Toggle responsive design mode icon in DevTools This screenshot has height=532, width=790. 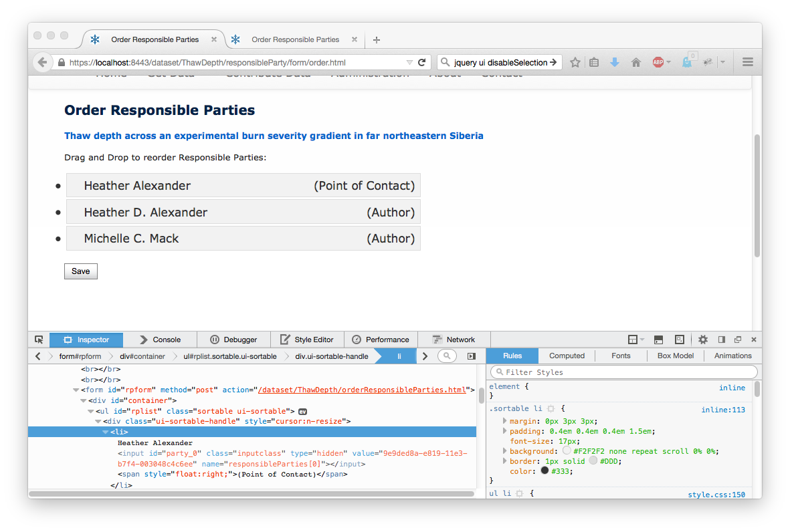click(x=679, y=340)
